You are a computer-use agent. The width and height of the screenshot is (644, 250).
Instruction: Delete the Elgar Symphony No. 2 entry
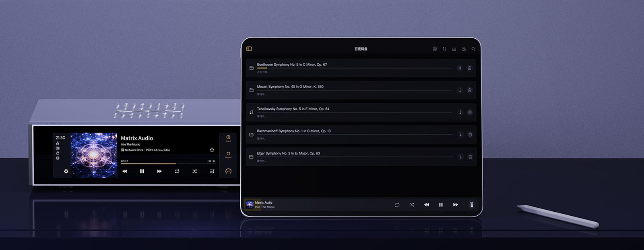[x=470, y=157]
